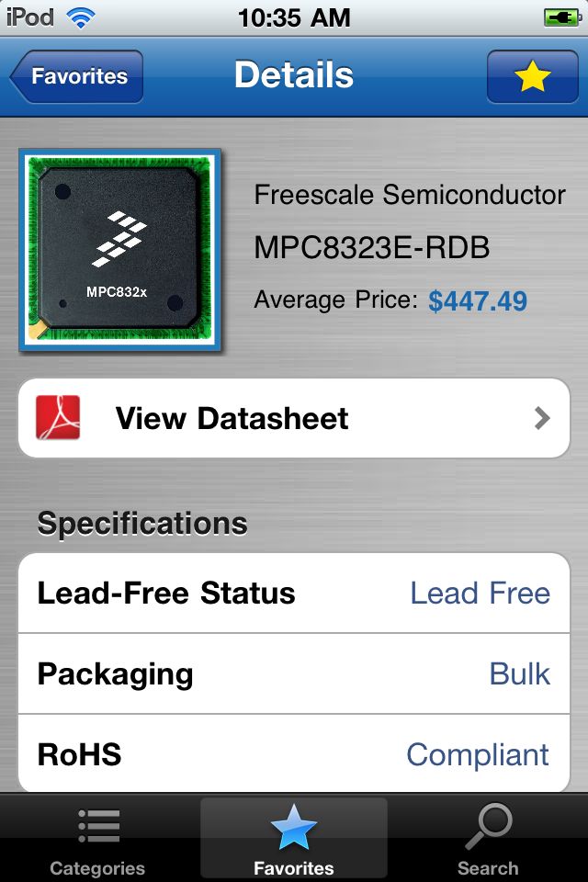This screenshot has height=882, width=588.
Task: Open the magnifying glass Search icon
Action: point(489,826)
